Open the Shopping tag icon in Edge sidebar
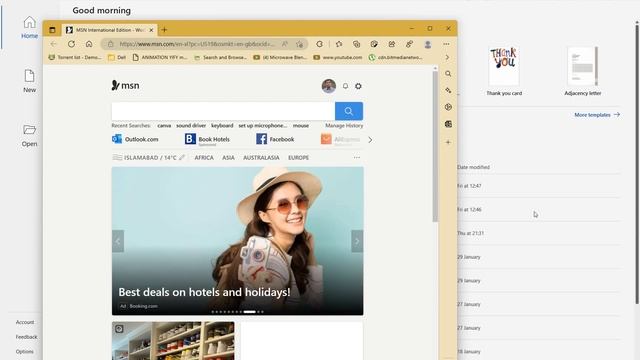The width and height of the screenshot is (640, 360). [x=448, y=90]
